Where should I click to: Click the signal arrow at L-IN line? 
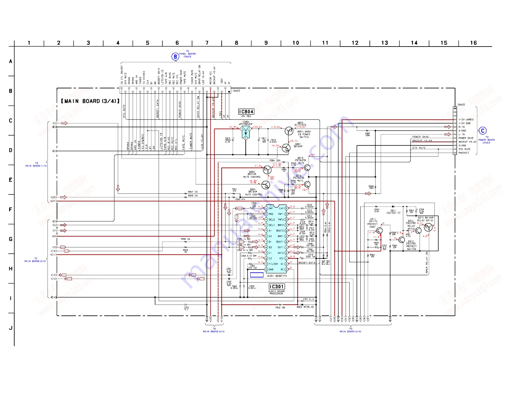click(x=447, y=134)
